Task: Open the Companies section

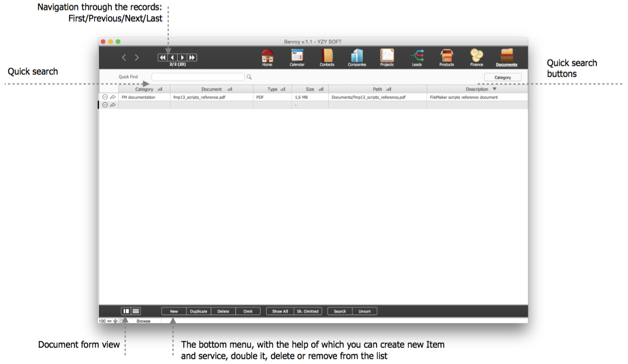Action: pyautogui.click(x=357, y=57)
